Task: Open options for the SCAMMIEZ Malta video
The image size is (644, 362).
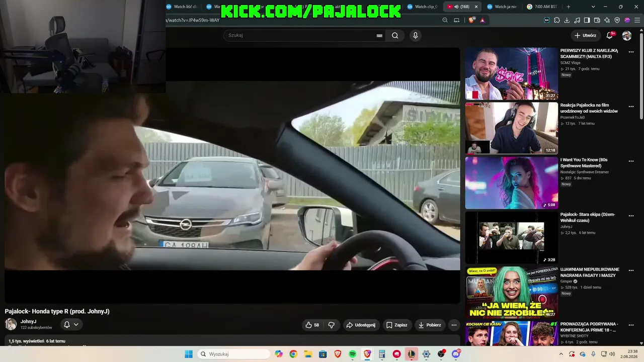Action: click(631, 52)
